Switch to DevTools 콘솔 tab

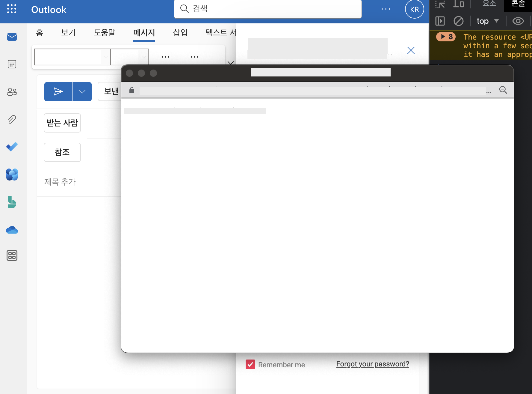[x=518, y=4]
